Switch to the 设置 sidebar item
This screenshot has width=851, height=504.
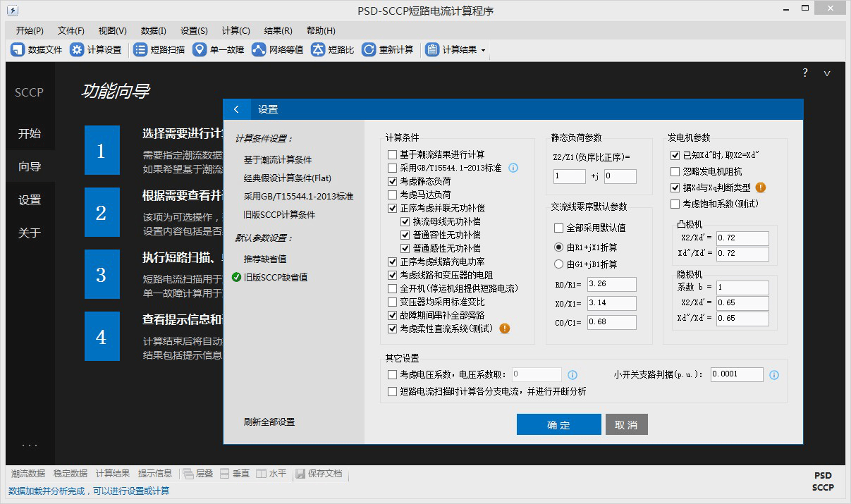point(29,199)
